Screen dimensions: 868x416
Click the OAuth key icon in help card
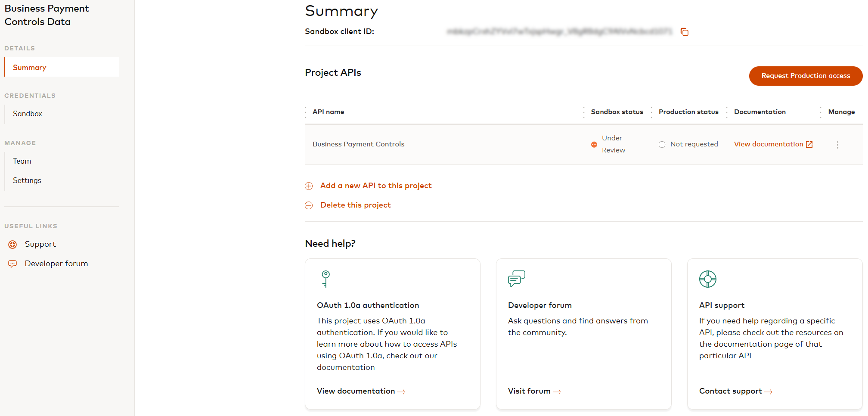click(x=326, y=279)
